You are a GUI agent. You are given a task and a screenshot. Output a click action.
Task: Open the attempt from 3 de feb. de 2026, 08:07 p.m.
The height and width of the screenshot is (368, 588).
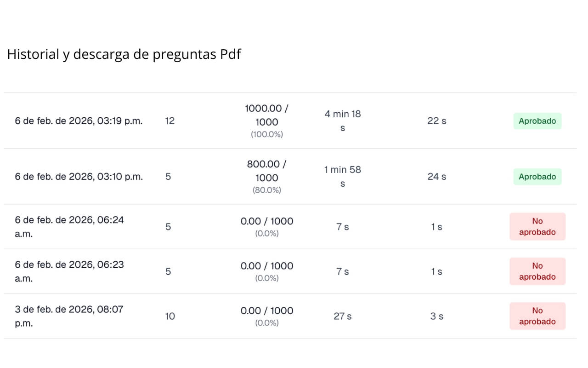point(69,316)
